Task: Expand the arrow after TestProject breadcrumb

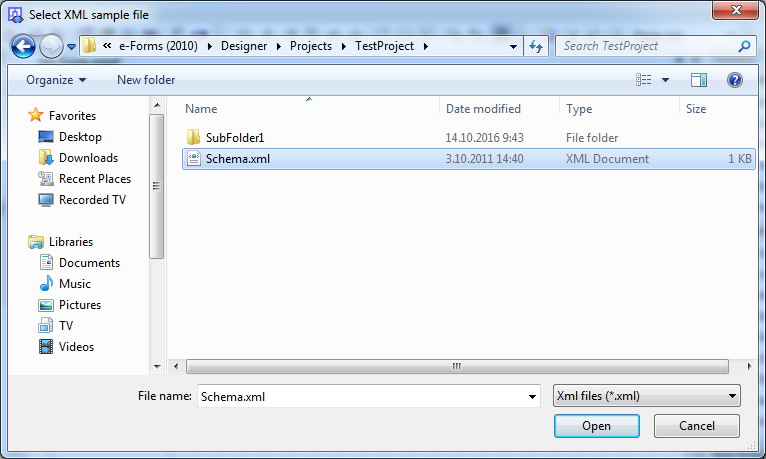Action: [426, 46]
